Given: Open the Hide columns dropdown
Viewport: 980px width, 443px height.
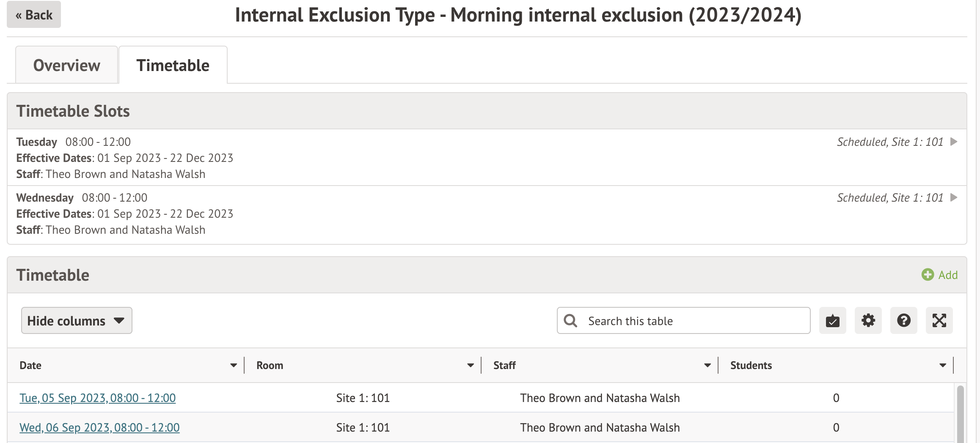Looking at the screenshot, I should click(77, 321).
